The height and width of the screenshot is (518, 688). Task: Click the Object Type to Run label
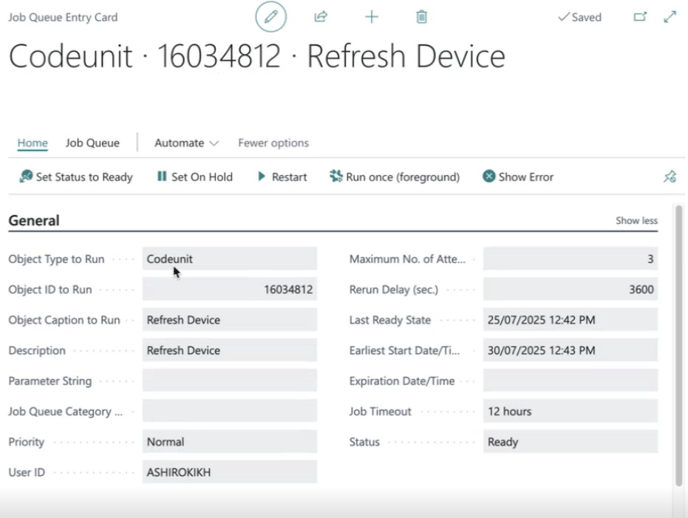click(56, 259)
